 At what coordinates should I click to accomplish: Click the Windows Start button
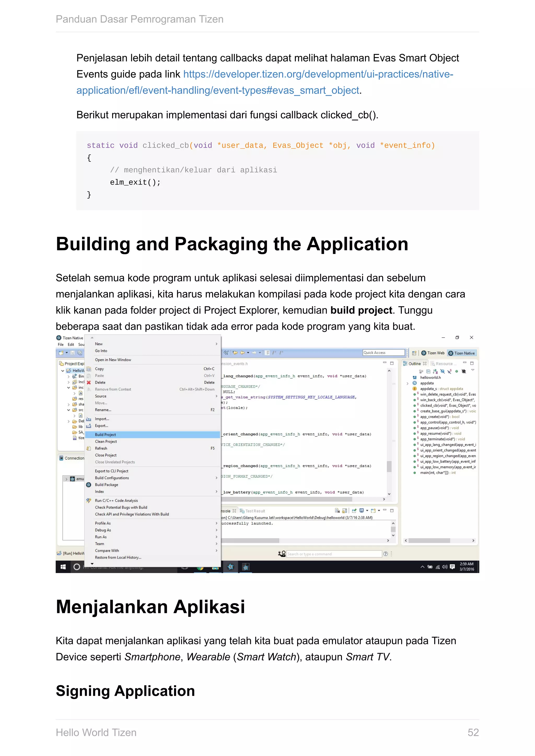point(63,567)
